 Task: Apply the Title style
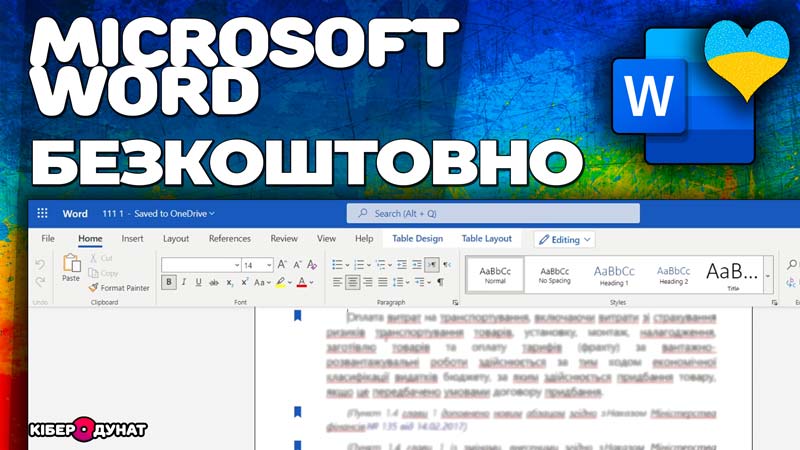733,275
